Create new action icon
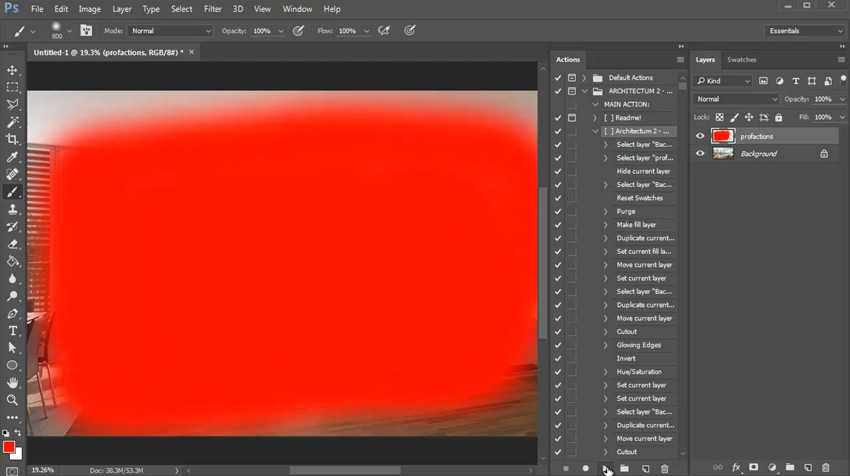 (x=645, y=468)
